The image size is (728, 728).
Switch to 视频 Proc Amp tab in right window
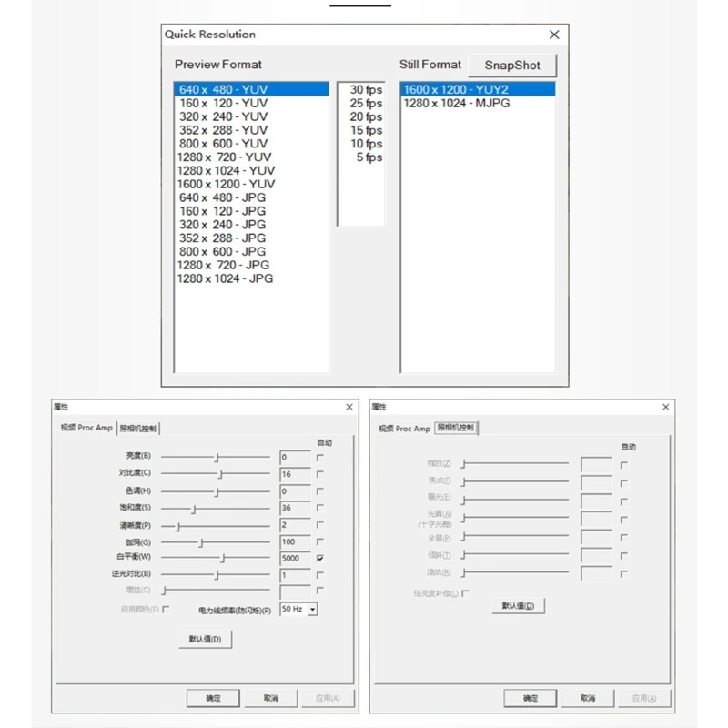[x=404, y=428]
